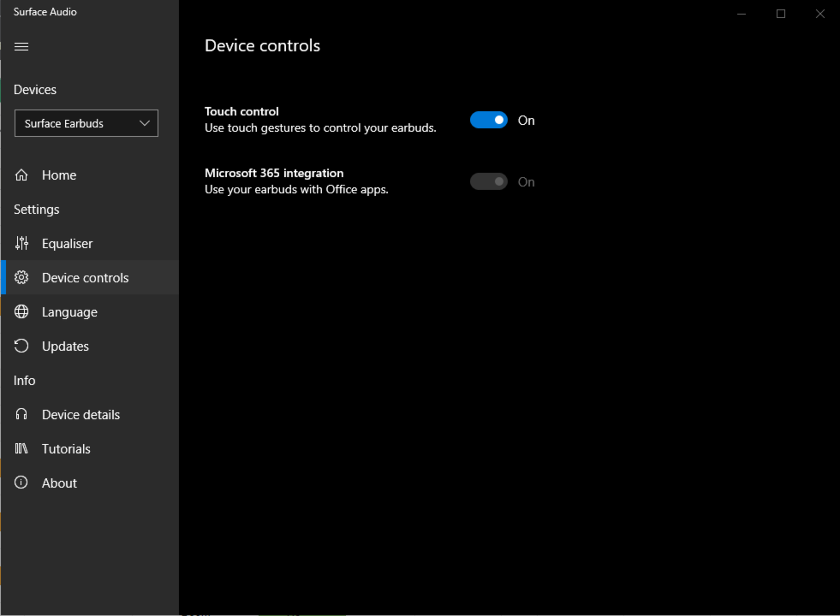Select Device controls label in sidebar
This screenshot has height=616, width=840.
click(85, 278)
